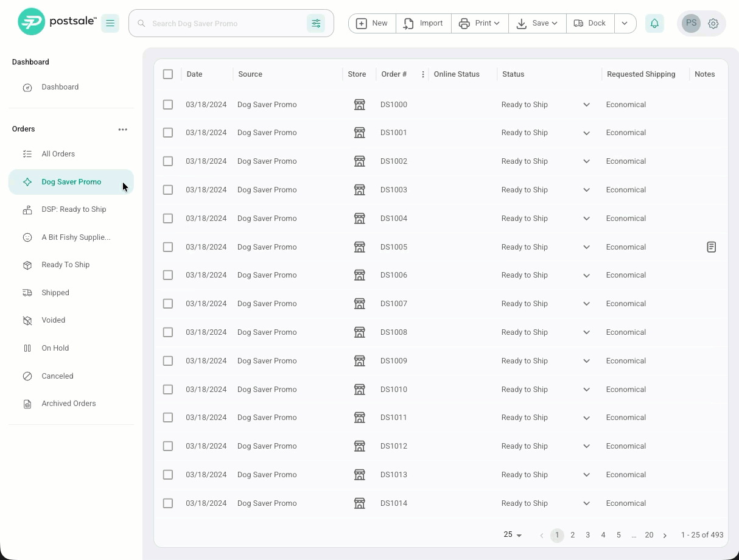Click the notification bell icon
This screenshot has height=560, width=739.
point(654,23)
